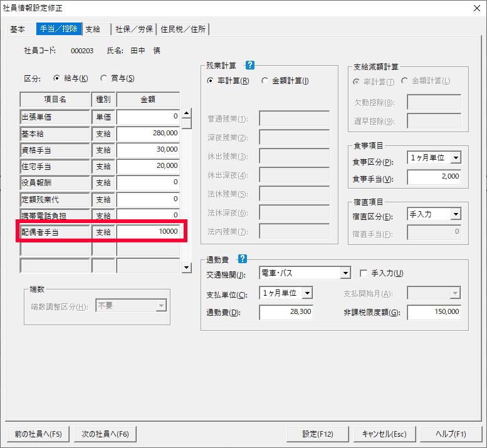Select the 給与 radio button

tap(57, 78)
